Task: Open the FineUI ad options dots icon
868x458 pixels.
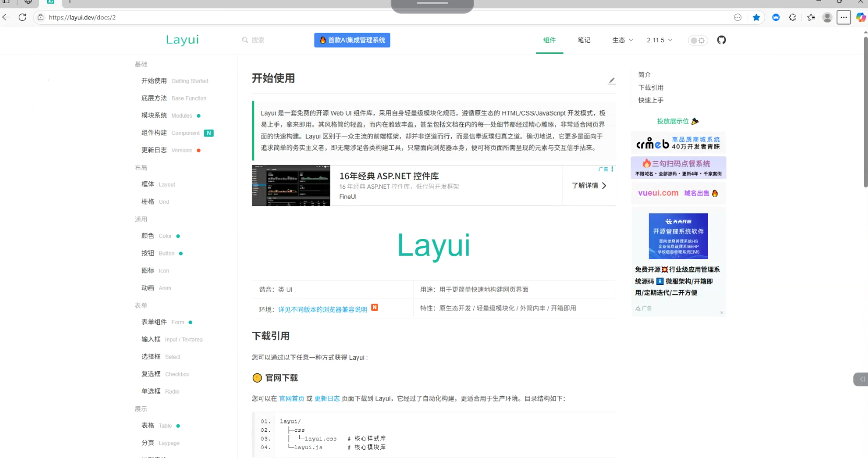Action: pyautogui.click(x=612, y=169)
